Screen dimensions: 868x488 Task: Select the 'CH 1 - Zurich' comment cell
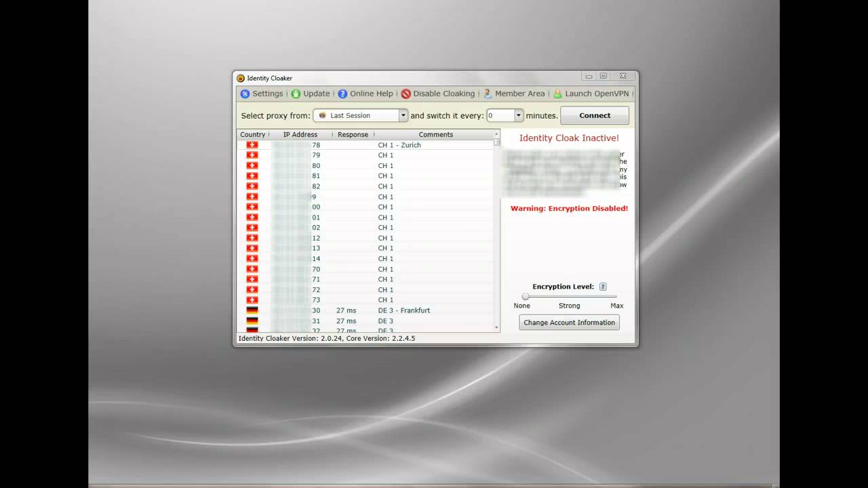(399, 145)
